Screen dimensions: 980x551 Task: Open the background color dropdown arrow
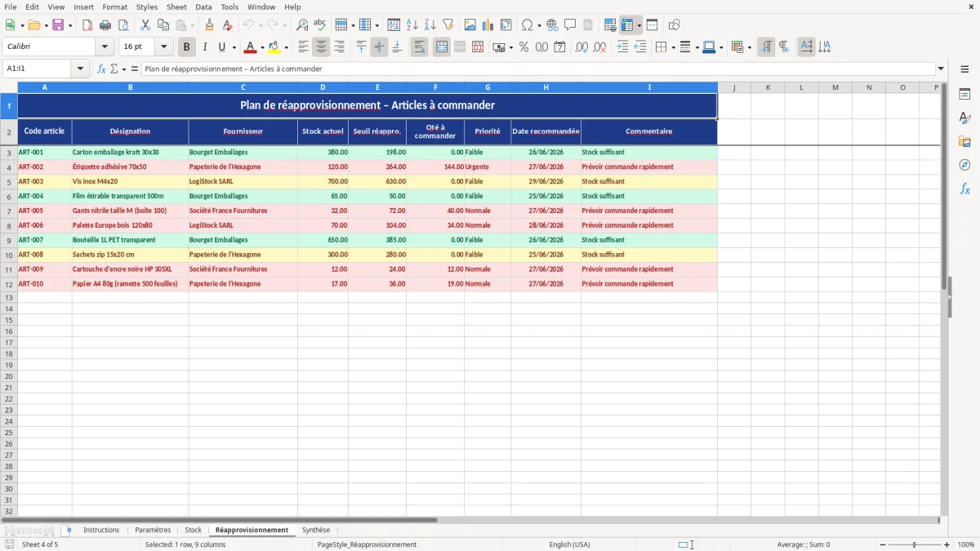(x=286, y=47)
